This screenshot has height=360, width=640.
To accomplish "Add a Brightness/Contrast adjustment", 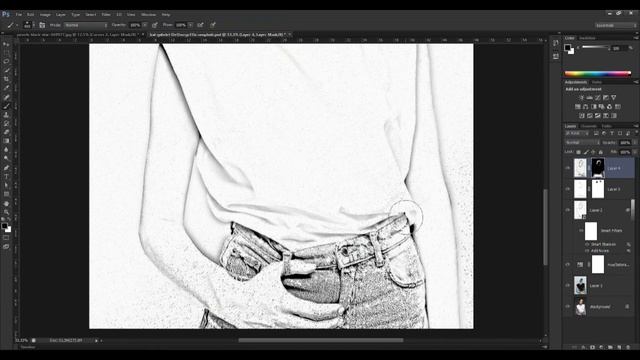I will pyautogui.click(x=581, y=98).
